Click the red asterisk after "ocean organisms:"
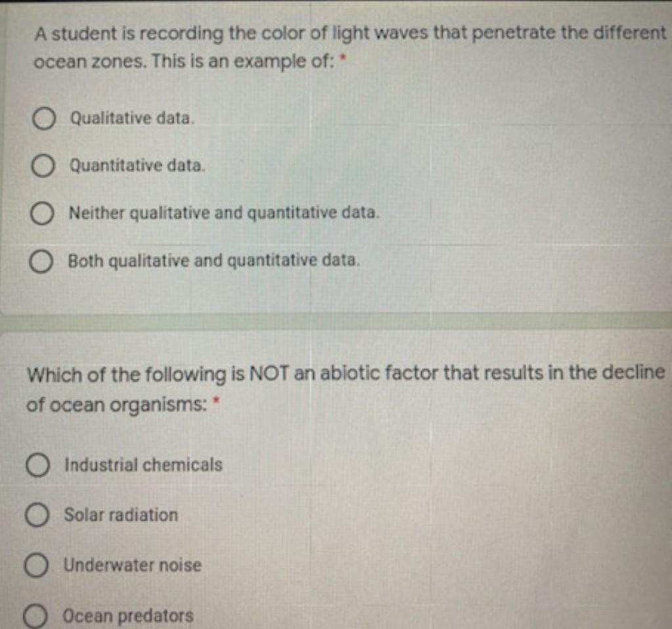This screenshot has width=672, height=629. click(217, 401)
